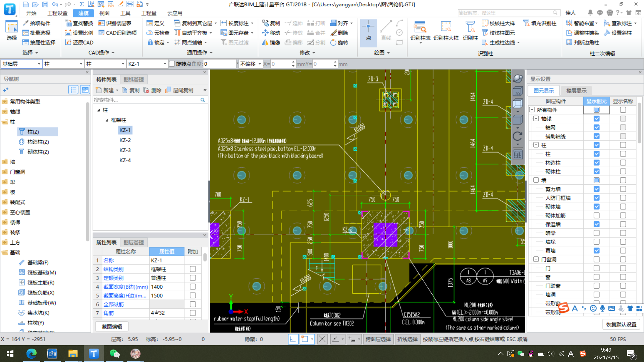Click the rotate view icon in canvas toolbar
Screen dimensions: 644x362
pos(518,136)
